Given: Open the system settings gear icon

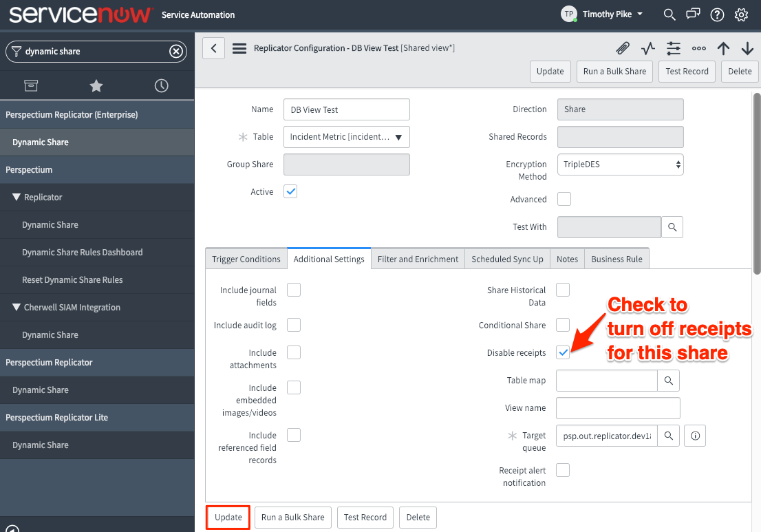Looking at the screenshot, I should coord(740,14).
